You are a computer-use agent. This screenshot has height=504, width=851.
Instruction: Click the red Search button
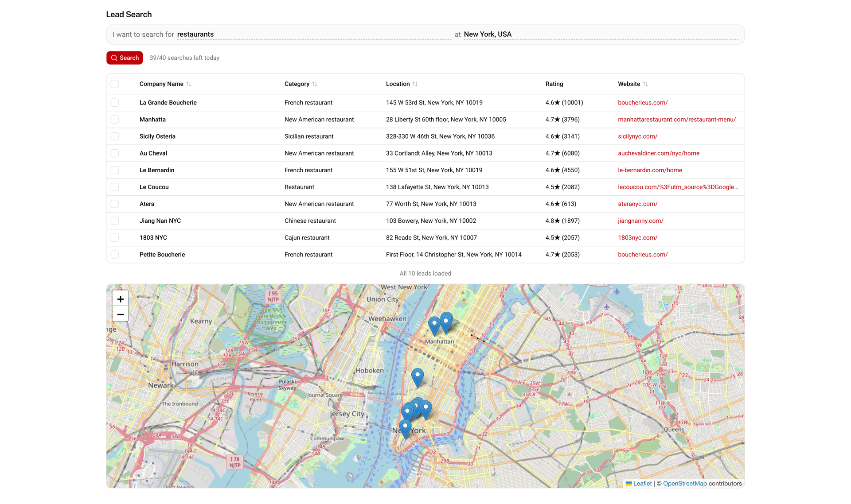125,58
